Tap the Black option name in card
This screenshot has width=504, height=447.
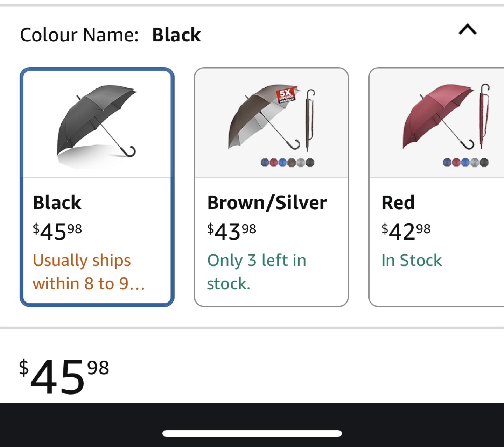point(57,203)
